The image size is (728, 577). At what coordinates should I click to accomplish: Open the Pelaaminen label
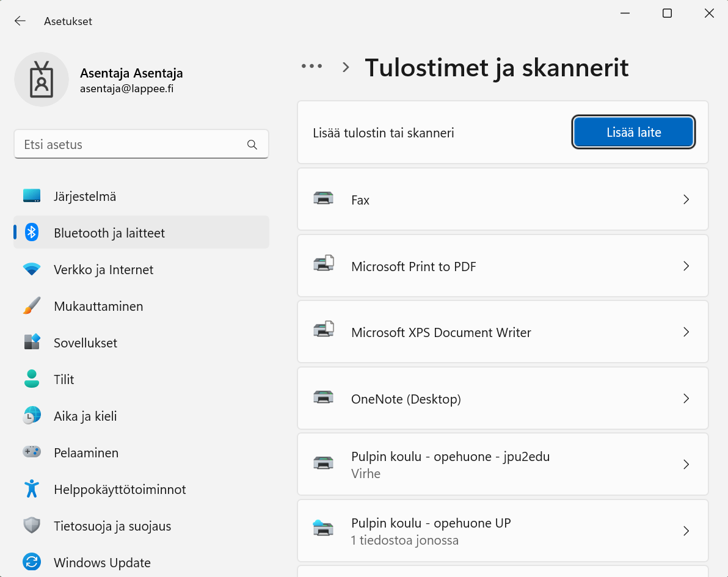86,452
